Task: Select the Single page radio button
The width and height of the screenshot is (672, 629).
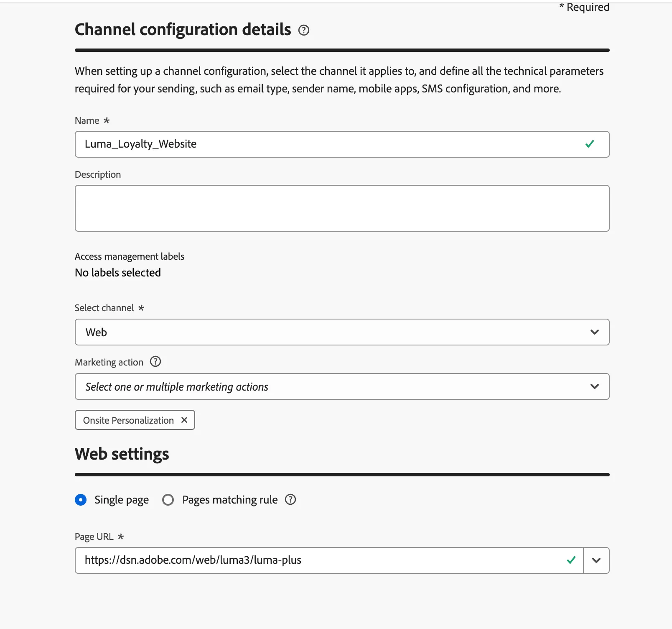Action: click(x=81, y=500)
